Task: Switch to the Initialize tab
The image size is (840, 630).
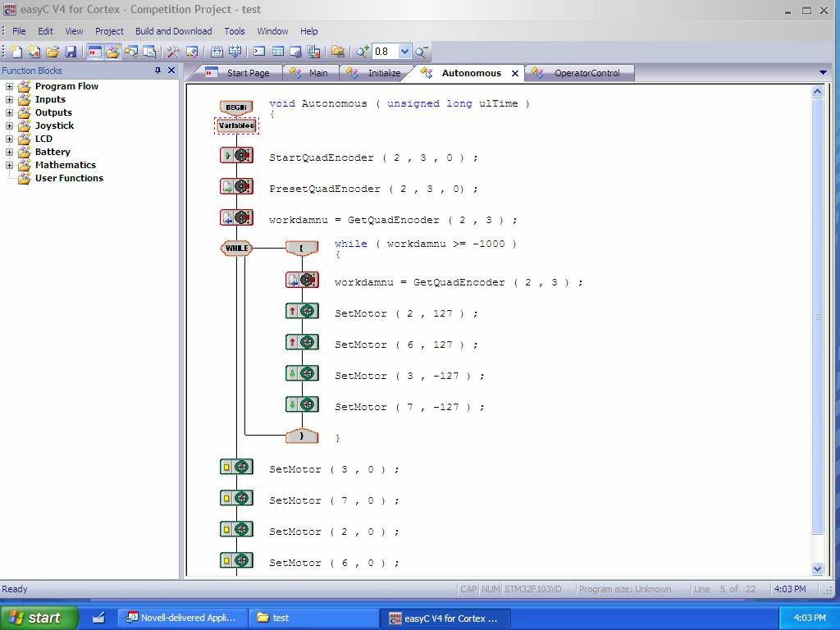Action: pos(383,73)
